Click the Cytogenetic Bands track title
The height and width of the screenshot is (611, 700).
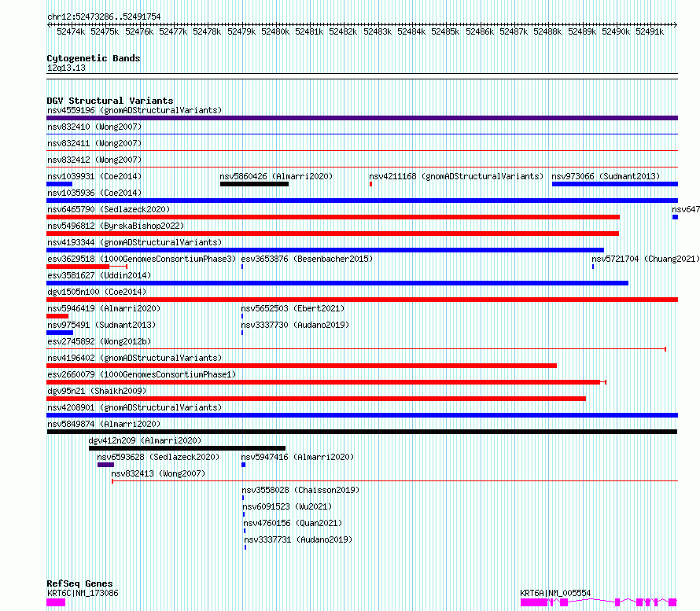(94, 58)
